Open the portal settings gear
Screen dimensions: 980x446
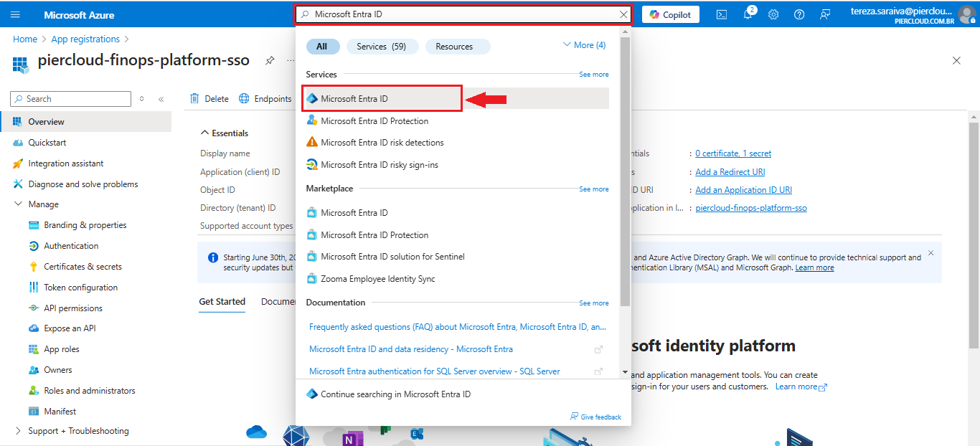coord(773,14)
